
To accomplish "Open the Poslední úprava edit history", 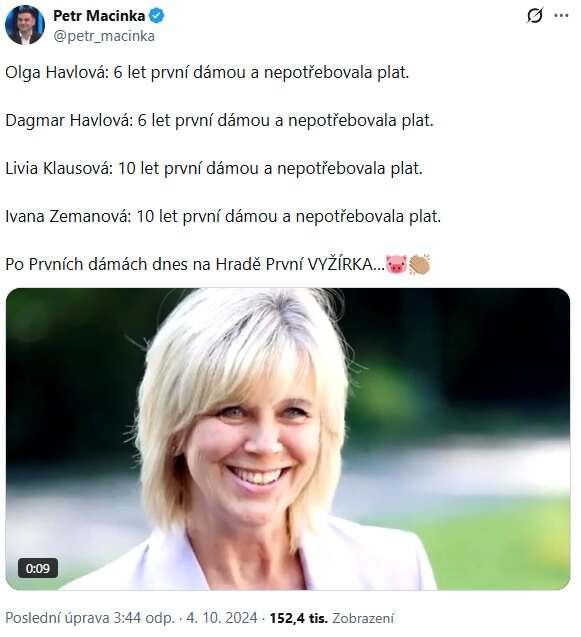I will click(x=57, y=618).
